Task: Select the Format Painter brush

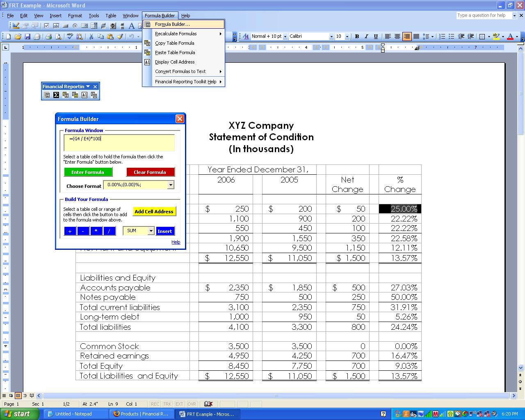Action: (x=120, y=37)
